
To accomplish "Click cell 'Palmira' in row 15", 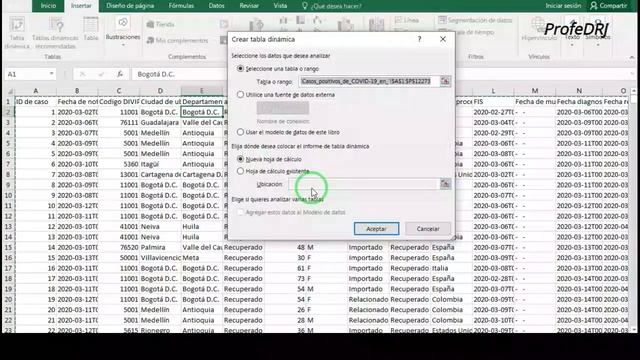I will tap(160, 247).
